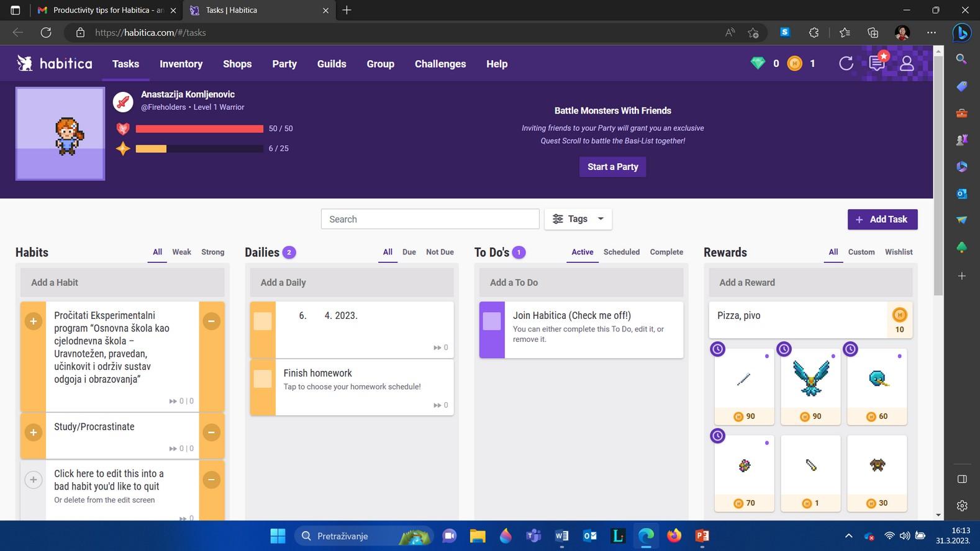Screen dimensions: 980x551
Task: Score minus on the bad habit task
Action: click(x=211, y=479)
